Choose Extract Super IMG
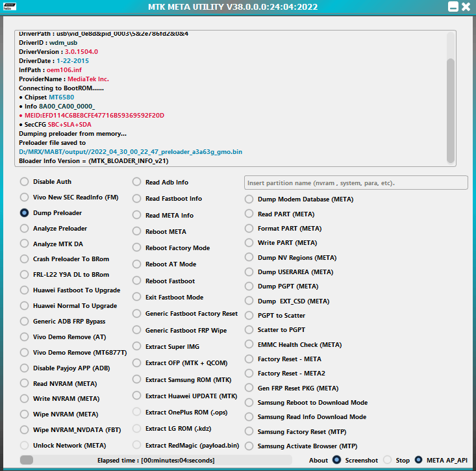The height and width of the screenshot is (471, 476). coord(137,347)
